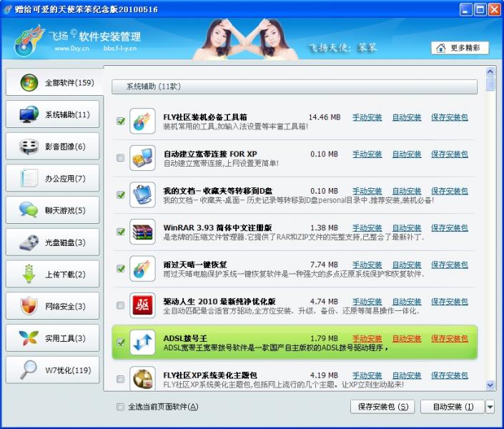The height and width of the screenshot is (429, 504).
Task: Click the FLY社区装机必备工具箱 app icon
Action: pyautogui.click(x=142, y=122)
